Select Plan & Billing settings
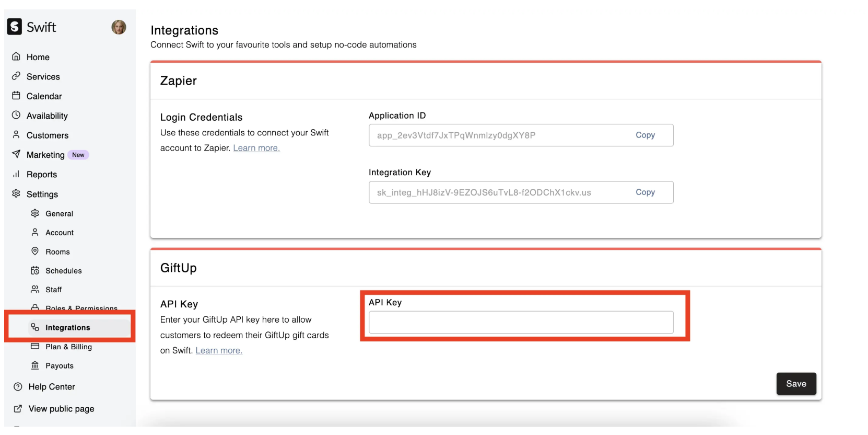The height and width of the screenshot is (435, 868). click(68, 347)
